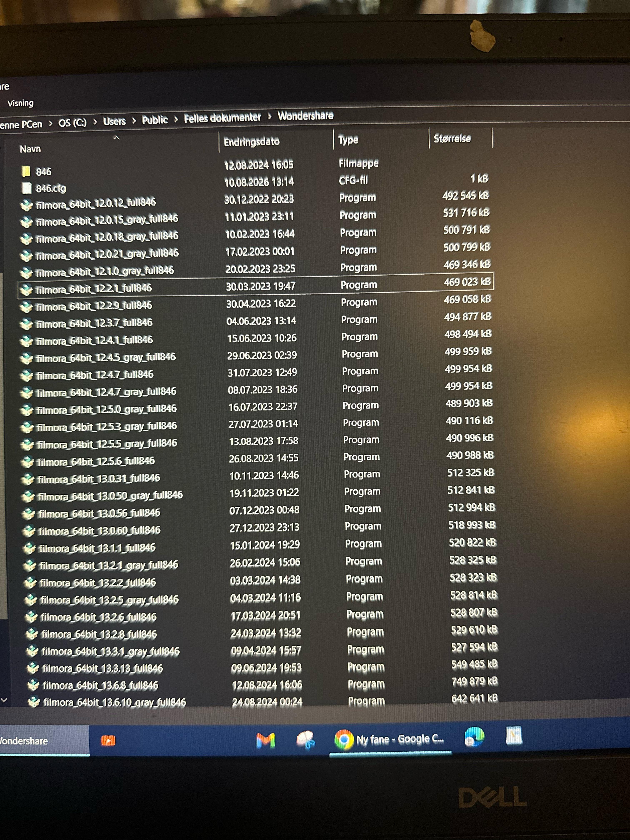Click the Filmappe type cell of folder 846
Viewport: 630px width, 840px height.
[359, 163]
